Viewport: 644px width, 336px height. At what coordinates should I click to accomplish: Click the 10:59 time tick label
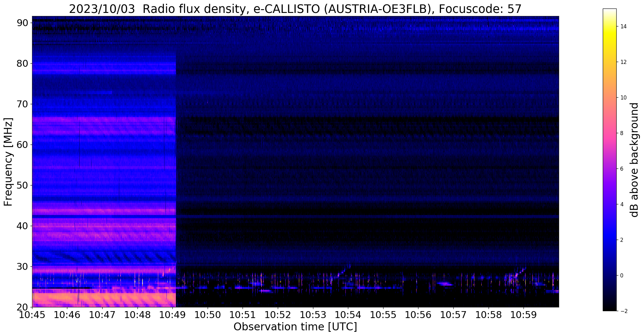point(524,314)
